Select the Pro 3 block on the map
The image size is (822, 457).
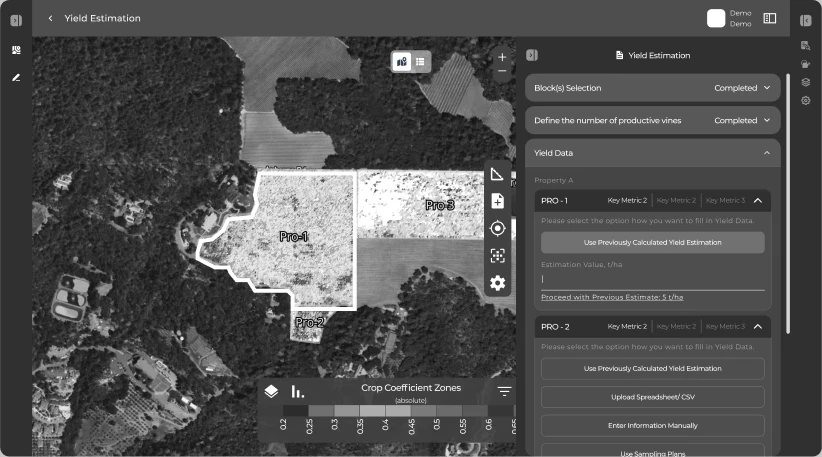click(x=439, y=205)
